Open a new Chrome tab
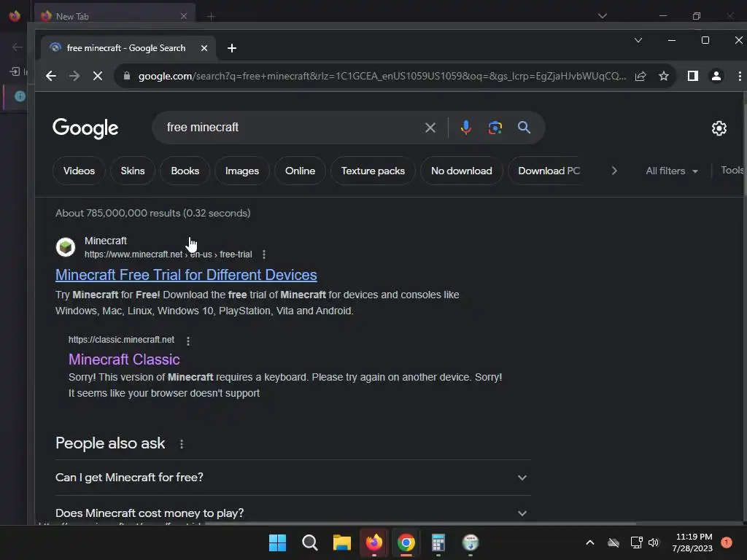The image size is (747, 560). pyautogui.click(x=232, y=48)
